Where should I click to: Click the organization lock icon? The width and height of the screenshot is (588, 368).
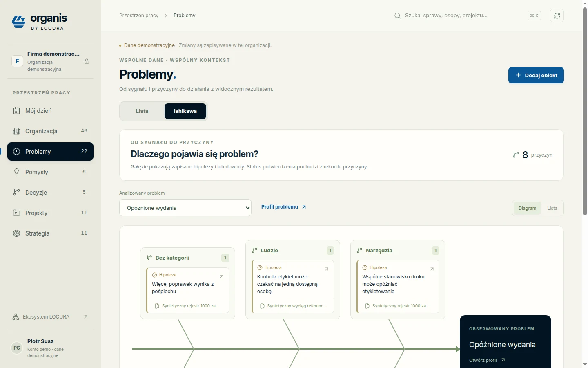tap(87, 61)
